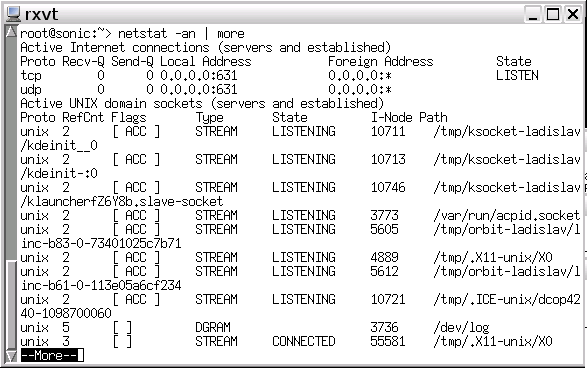The width and height of the screenshot is (587, 368).
Task: Click the 'Active UNIX domain sockets' heading line
Action: [202, 103]
